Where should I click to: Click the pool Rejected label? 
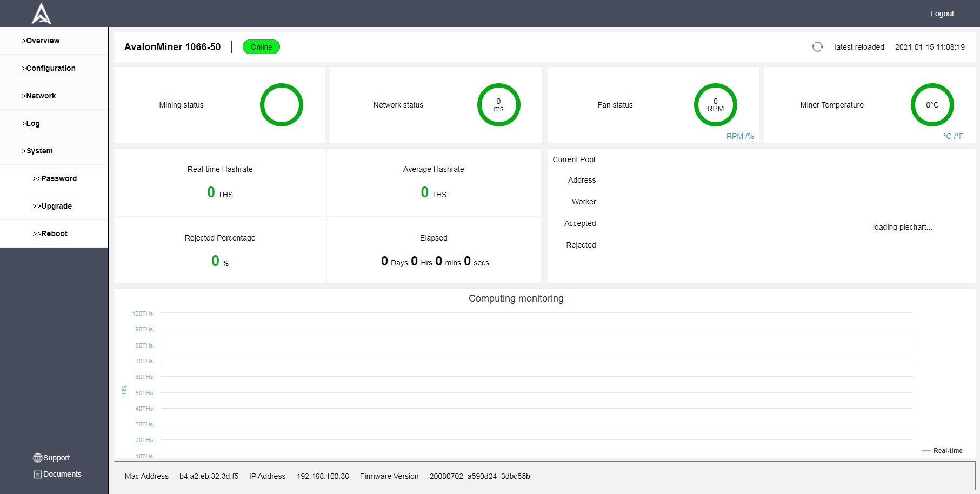point(581,245)
